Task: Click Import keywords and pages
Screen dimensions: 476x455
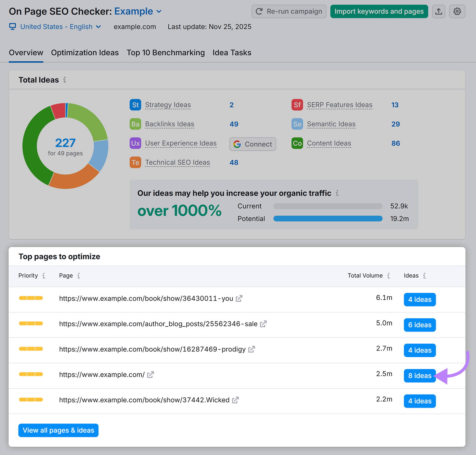Action: coord(379,11)
